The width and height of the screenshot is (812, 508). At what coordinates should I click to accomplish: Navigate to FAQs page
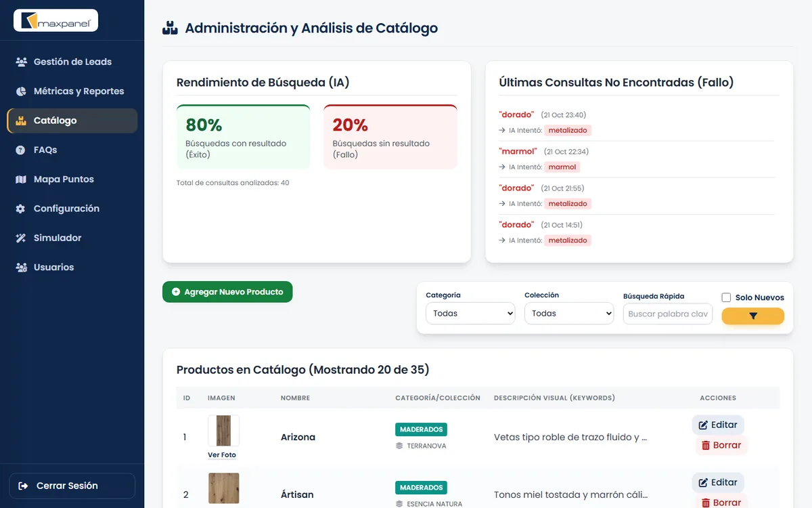point(72,150)
